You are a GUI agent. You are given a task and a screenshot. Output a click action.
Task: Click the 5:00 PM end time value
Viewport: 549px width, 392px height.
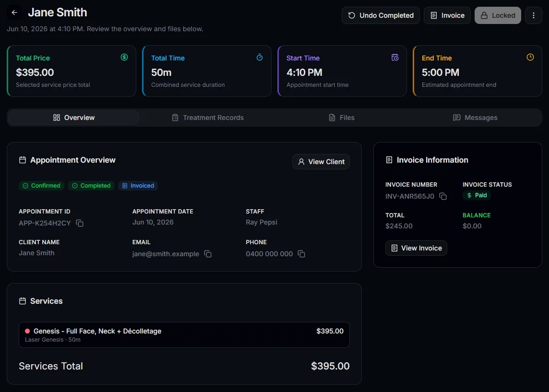tap(441, 72)
